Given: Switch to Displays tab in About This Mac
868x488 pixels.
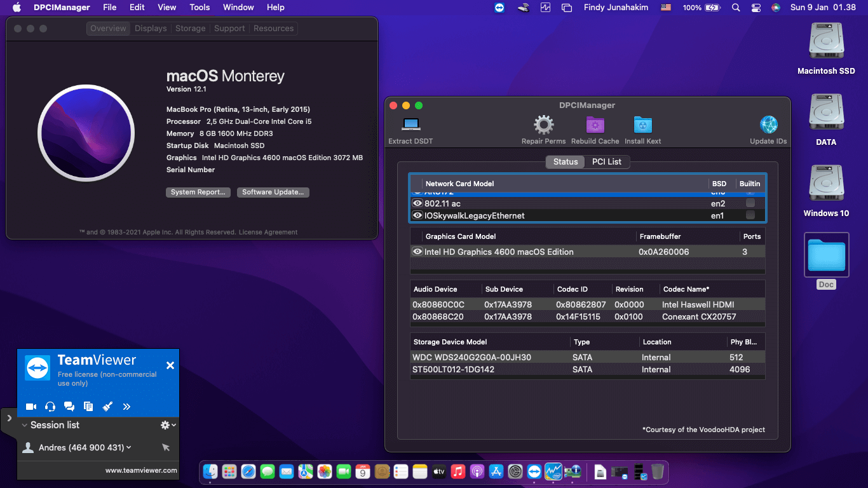Looking at the screenshot, I should pos(151,29).
